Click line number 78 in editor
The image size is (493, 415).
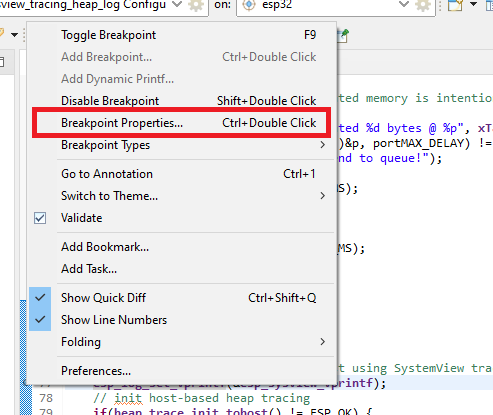(46, 398)
